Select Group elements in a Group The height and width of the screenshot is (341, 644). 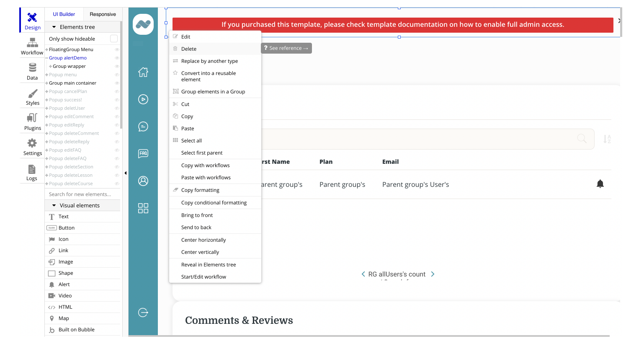point(215,92)
